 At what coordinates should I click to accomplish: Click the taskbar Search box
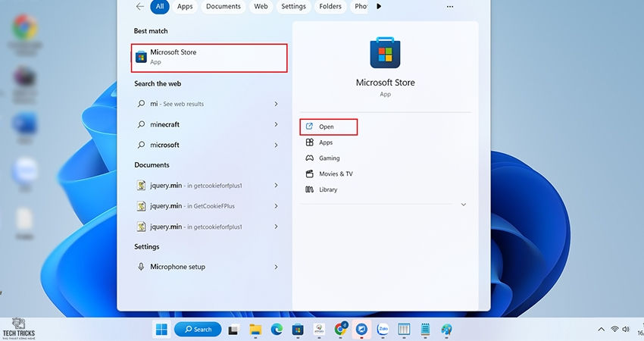pyautogui.click(x=198, y=330)
